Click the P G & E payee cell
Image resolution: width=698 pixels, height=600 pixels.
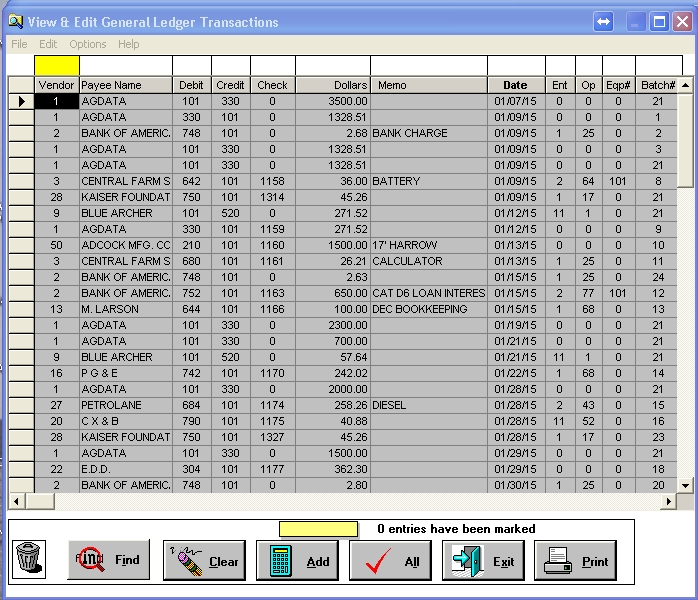click(126, 373)
